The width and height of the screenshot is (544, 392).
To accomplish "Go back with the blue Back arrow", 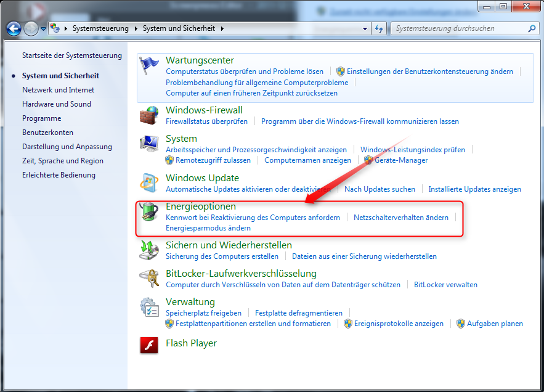I will click(x=14, y=29).
